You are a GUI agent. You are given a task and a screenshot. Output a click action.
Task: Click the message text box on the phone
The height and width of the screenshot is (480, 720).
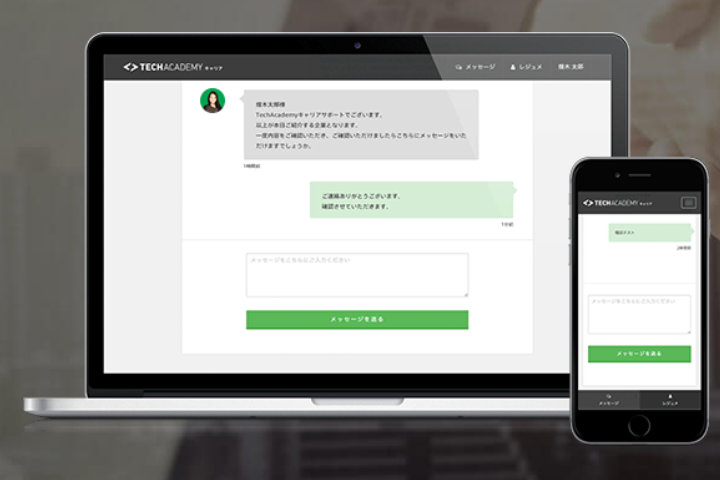[639, 314]
